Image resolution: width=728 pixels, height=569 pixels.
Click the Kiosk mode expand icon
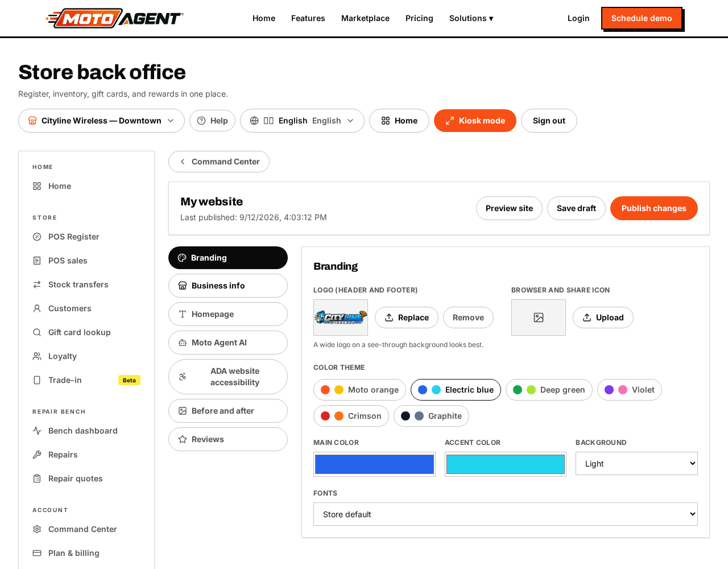pyautogui.click(x=450, y=121)
